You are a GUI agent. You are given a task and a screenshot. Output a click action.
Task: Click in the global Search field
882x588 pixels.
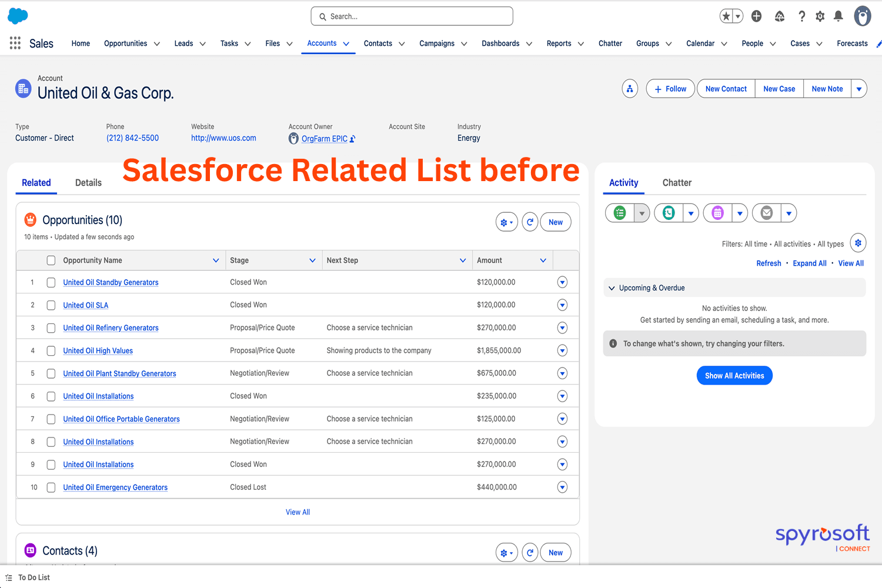412,16
